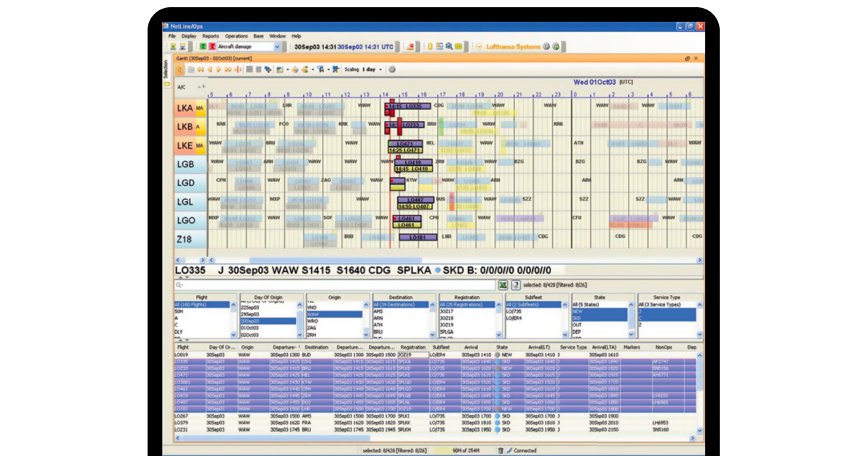Select the pin icon on the Gantt toolbar

[x=336, y=70]
